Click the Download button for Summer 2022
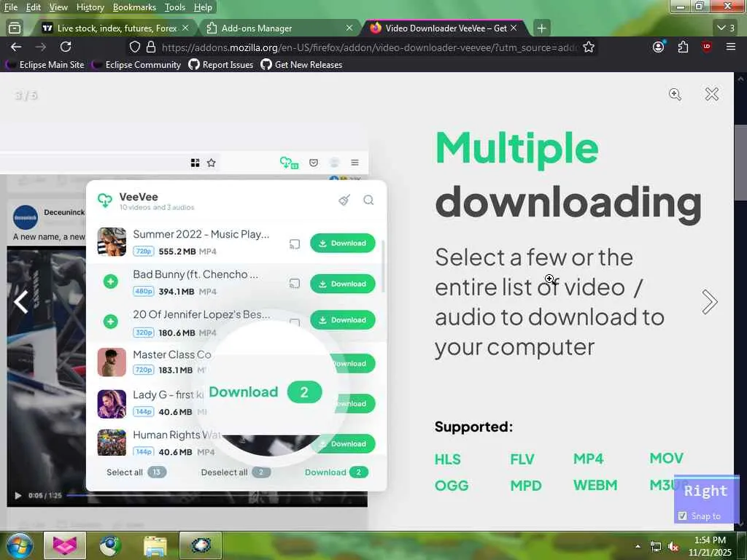 click(343, 244)
